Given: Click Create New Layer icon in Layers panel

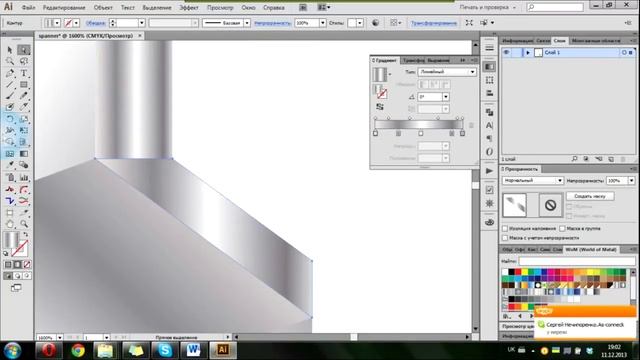Looking at the screenshot, I should click(611, 159).
